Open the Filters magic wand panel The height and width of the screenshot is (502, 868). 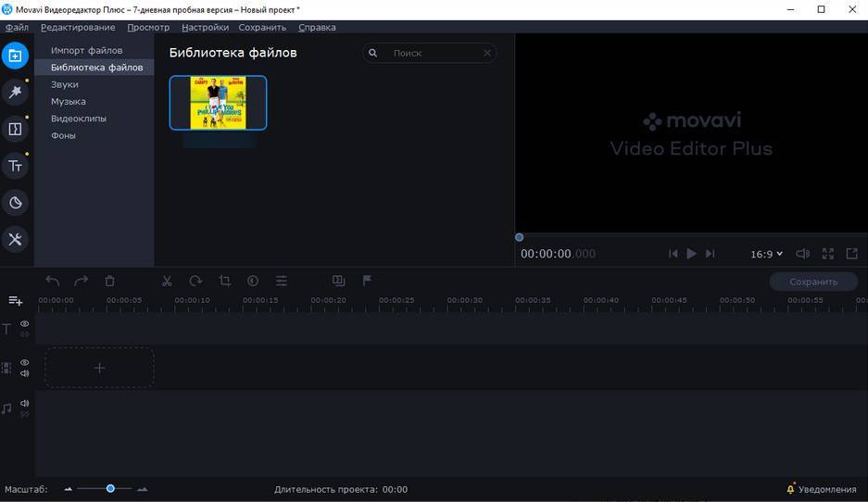click(x=15, y=92)
